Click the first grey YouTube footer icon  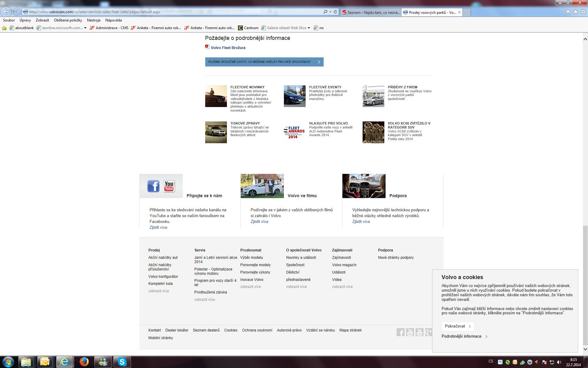[x=410, y=332]
